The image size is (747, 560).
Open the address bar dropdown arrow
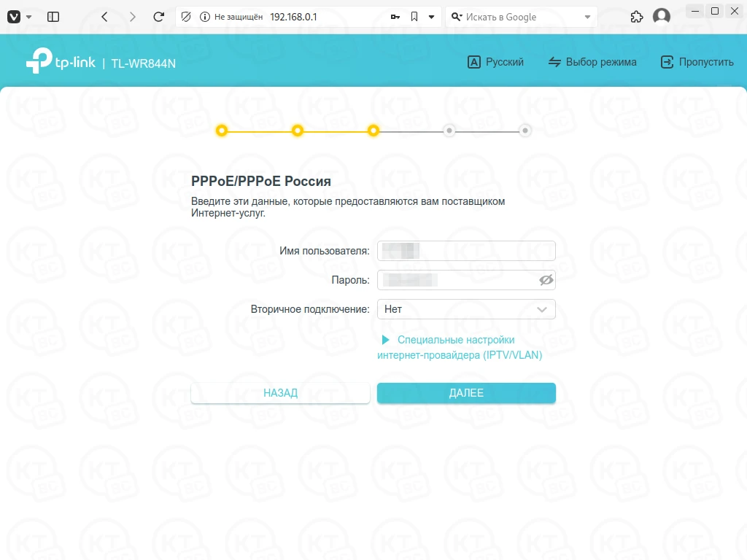pos(431,17)
